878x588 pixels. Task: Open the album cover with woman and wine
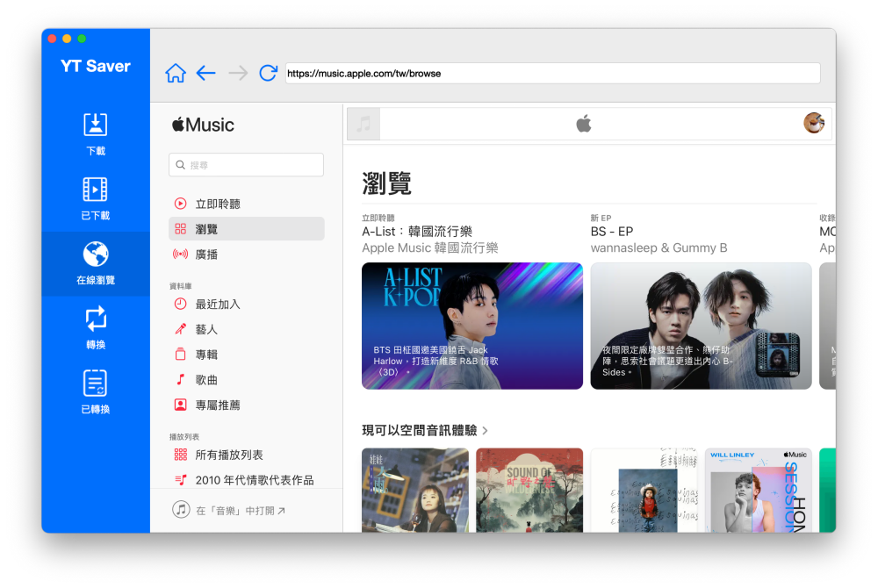[x=415, y=490]
